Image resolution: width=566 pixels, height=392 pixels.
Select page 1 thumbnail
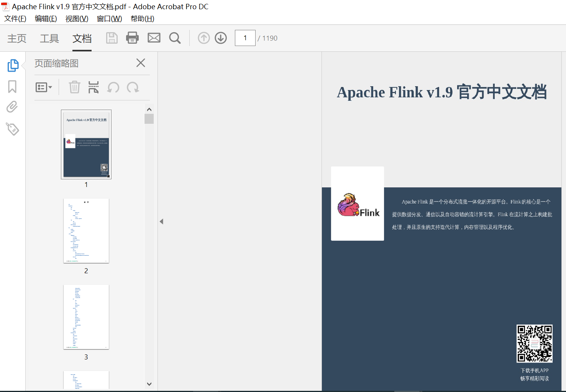tap(86, 144)
